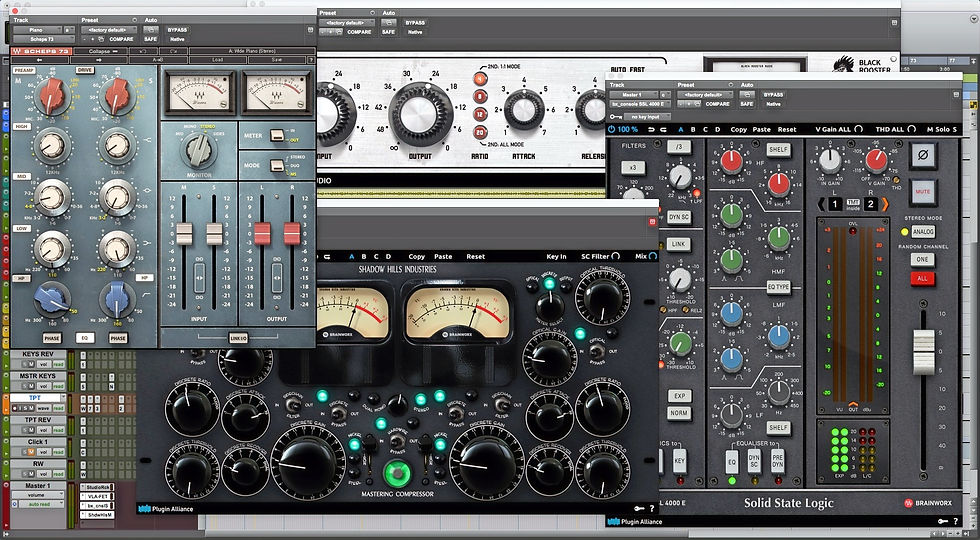
Task: Click the key license icon in SSL footer
Action: click(942, 521)
